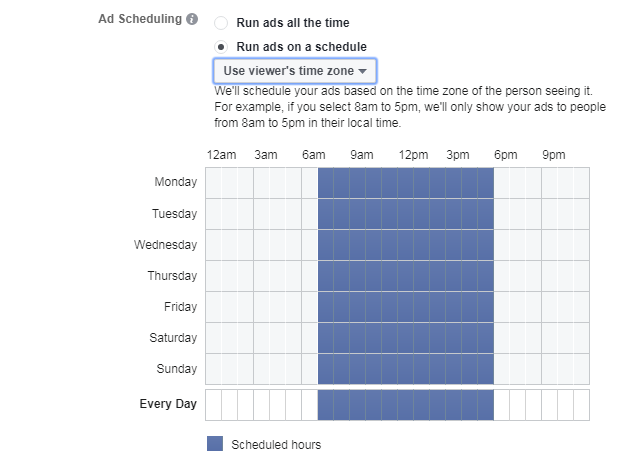Schedule the Monday 12am hour cell
638x462 pixels.
tap(213, 182)
